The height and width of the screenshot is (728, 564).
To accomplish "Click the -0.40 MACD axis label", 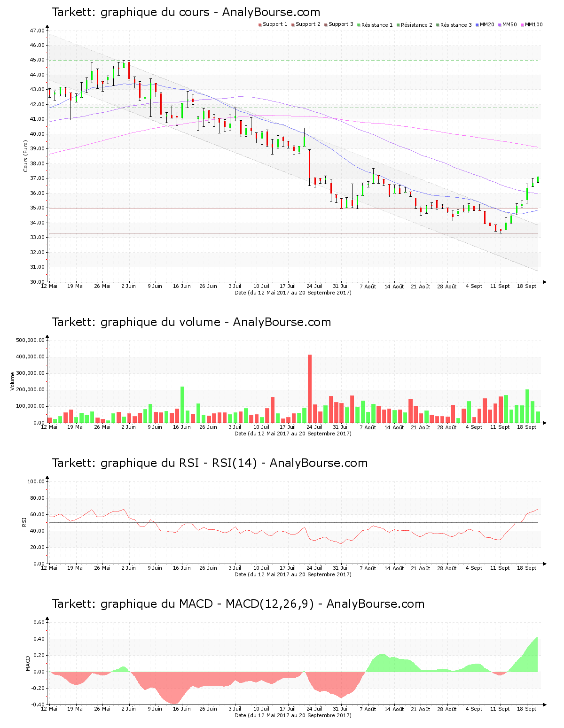I will point(38,705).
